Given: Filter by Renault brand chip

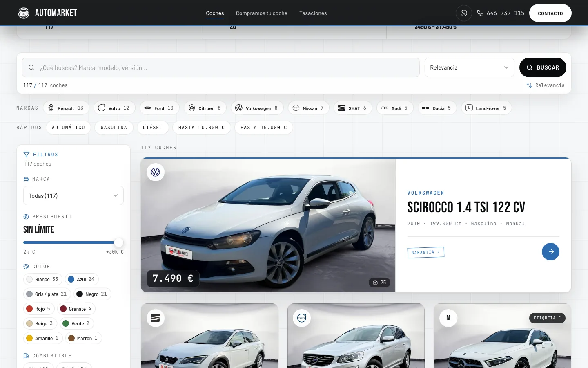Looking at the screenshot, I should coord(66,108).
